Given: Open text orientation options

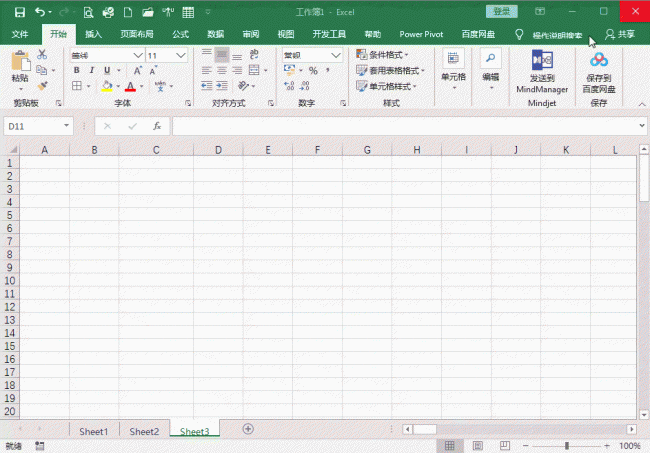Looking at the screenshot, I should 243,86.
